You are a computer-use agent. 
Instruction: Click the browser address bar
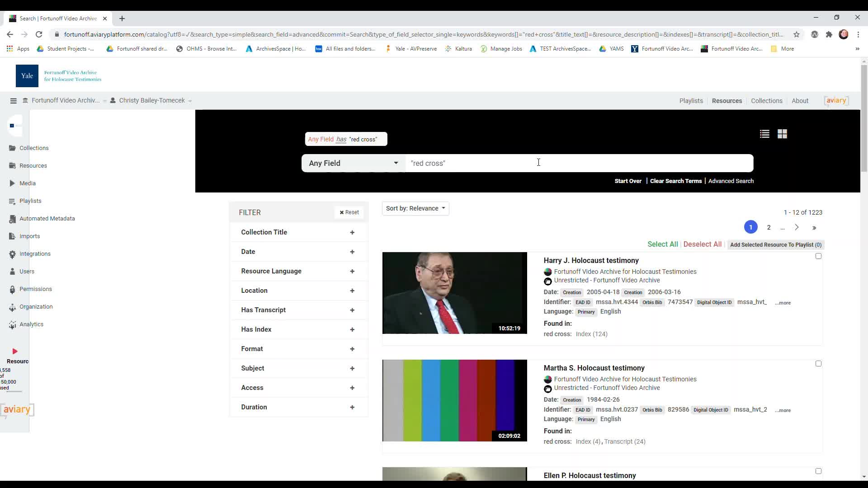coord(423,34)
